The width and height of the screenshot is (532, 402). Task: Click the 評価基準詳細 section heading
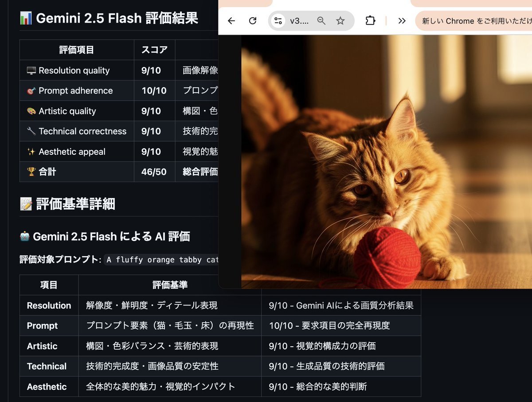click(67, 204)
